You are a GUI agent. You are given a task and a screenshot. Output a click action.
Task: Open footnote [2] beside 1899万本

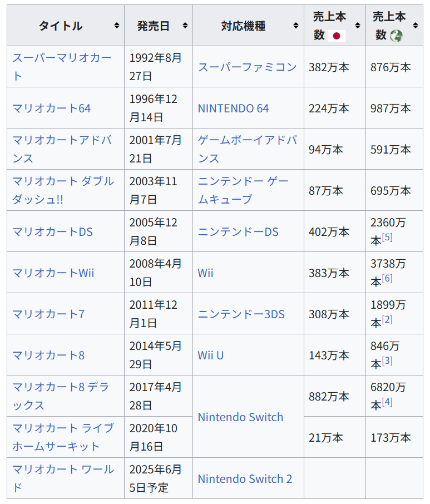point(387,319)
